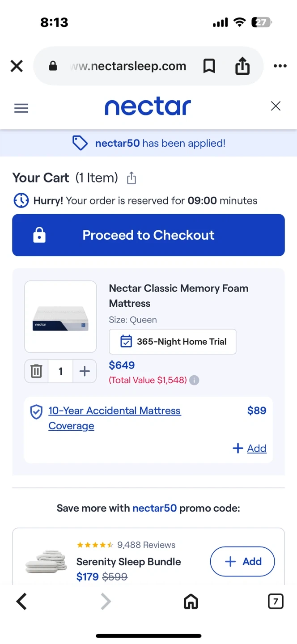Tap the nectarsleep.com address bar

[128, 67]
